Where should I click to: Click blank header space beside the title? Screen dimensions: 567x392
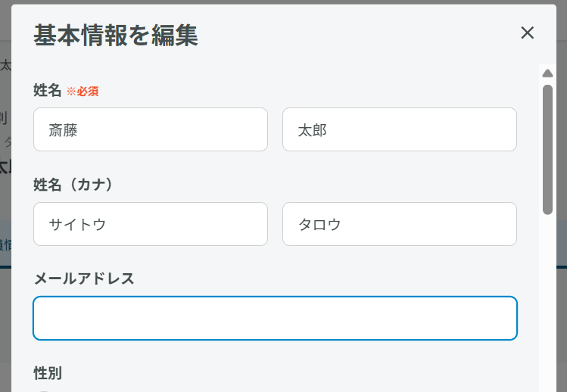tap(356, 35)
